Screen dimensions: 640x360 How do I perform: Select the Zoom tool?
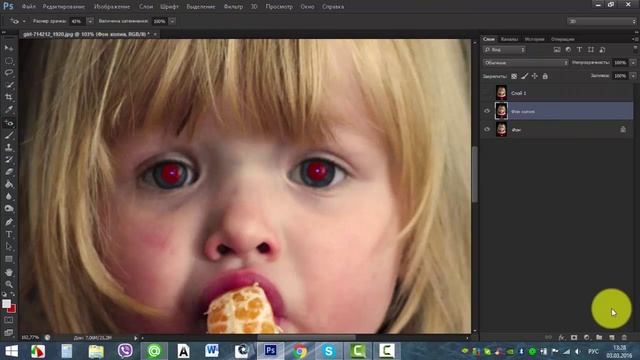(x=9, y=284)
